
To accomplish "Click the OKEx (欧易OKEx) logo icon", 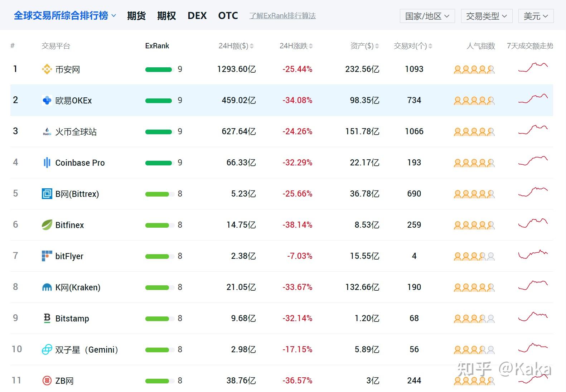I will 47,100.
